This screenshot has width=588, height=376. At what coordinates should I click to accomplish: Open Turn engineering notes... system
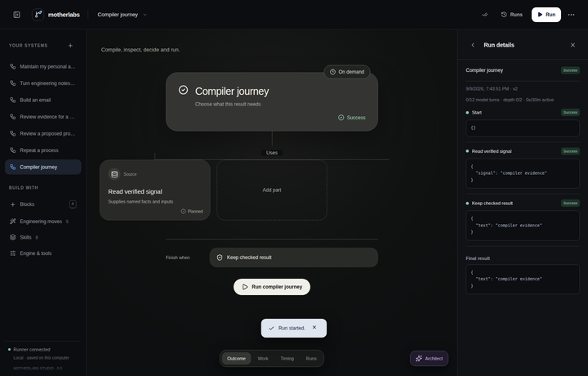tap(43, 83)
